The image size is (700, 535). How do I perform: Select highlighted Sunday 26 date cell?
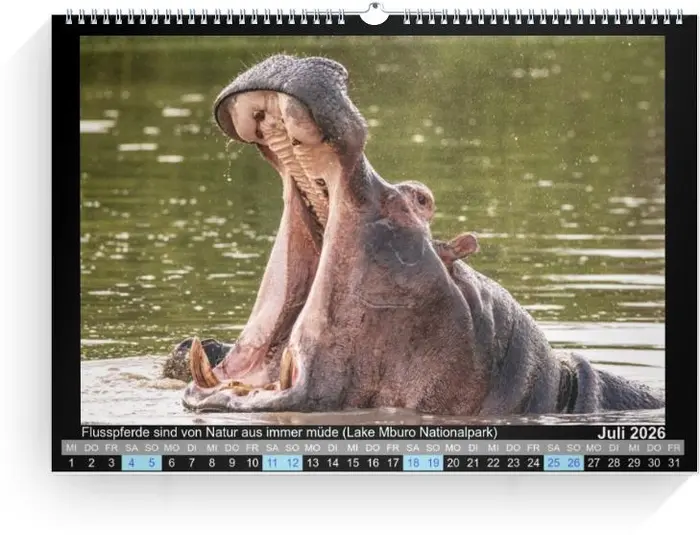[x=573, y=463]
